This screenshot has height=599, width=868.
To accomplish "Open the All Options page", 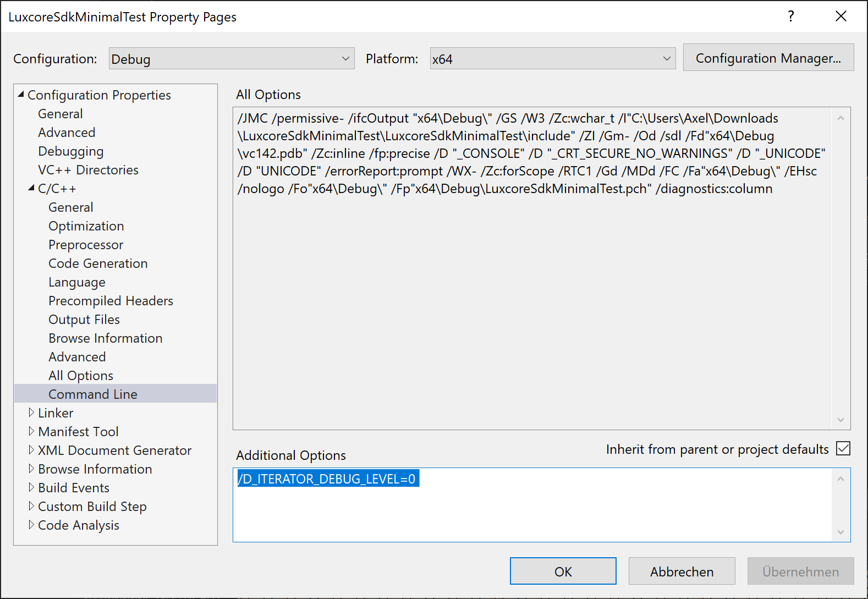I will click(x=81, y=376).
